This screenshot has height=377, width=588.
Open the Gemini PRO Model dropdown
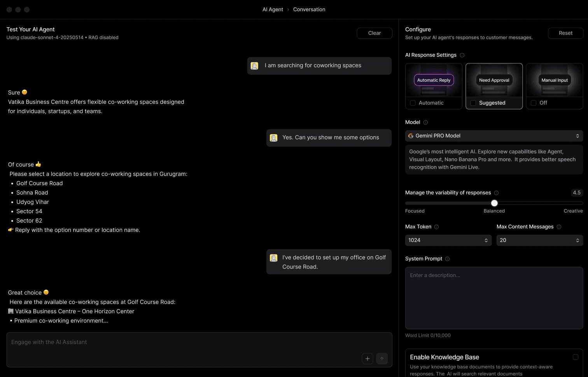(494, 136)
